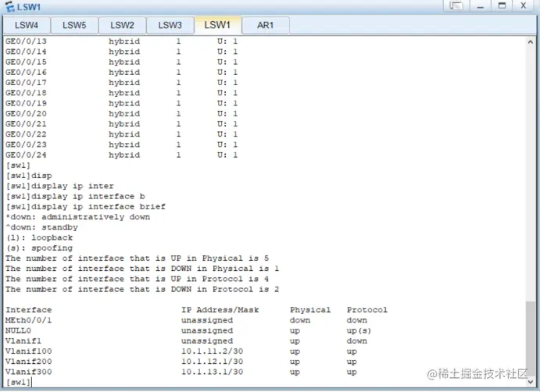Click the [sw1] prompt on last line
Image resolution: width=540 pixels, height=392 pixels.
tap(18, 382)
